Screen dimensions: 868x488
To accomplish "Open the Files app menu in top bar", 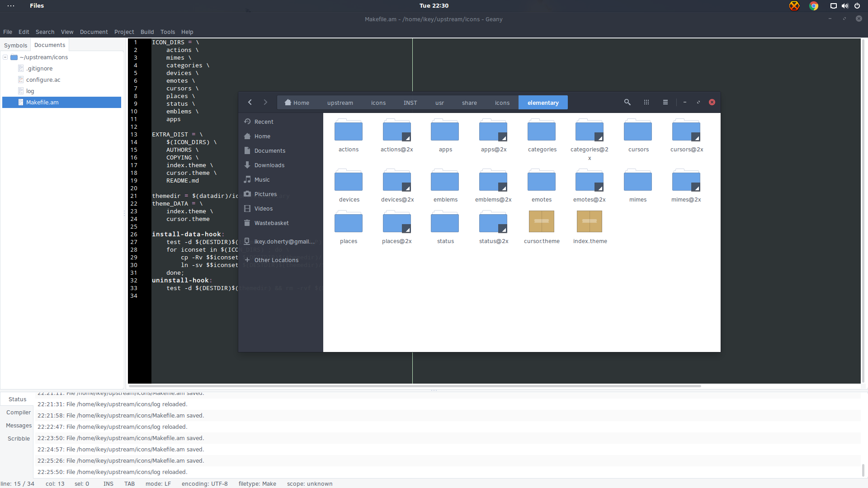I will coord(37,6).
